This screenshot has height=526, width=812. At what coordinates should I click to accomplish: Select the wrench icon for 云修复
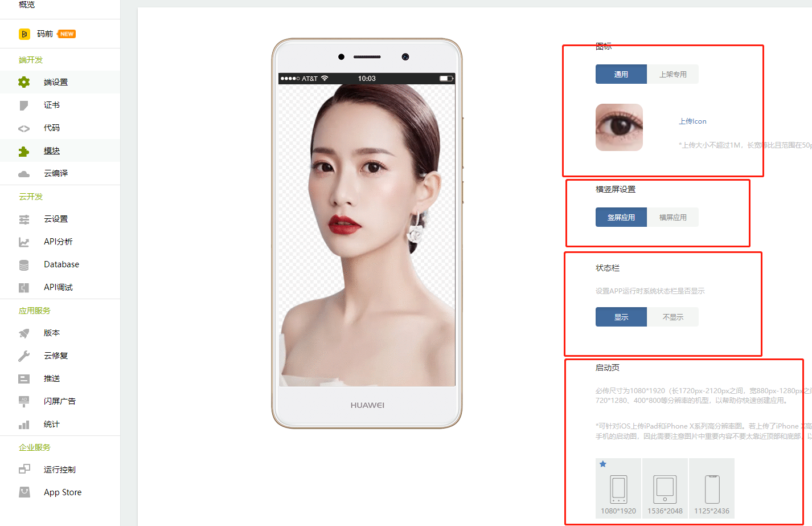coord(24,356)
